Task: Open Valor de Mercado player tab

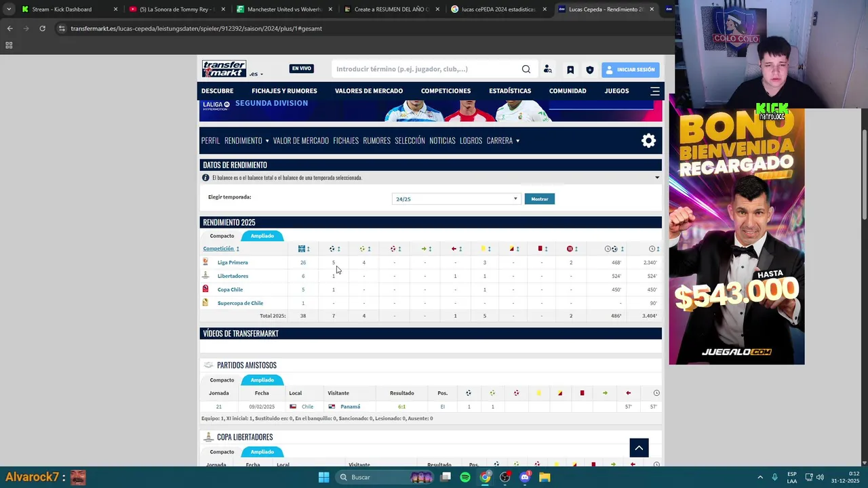Action: (x=301, y=141)
